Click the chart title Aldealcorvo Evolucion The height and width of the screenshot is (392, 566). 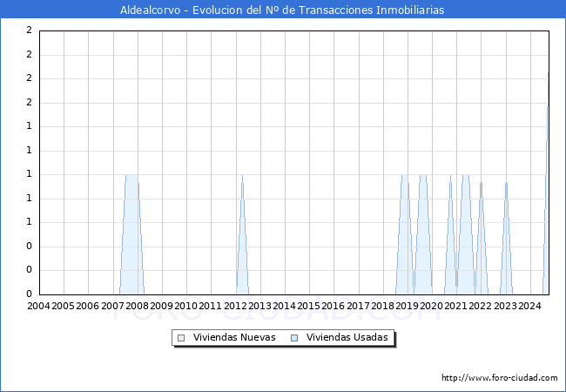[282, 10]
